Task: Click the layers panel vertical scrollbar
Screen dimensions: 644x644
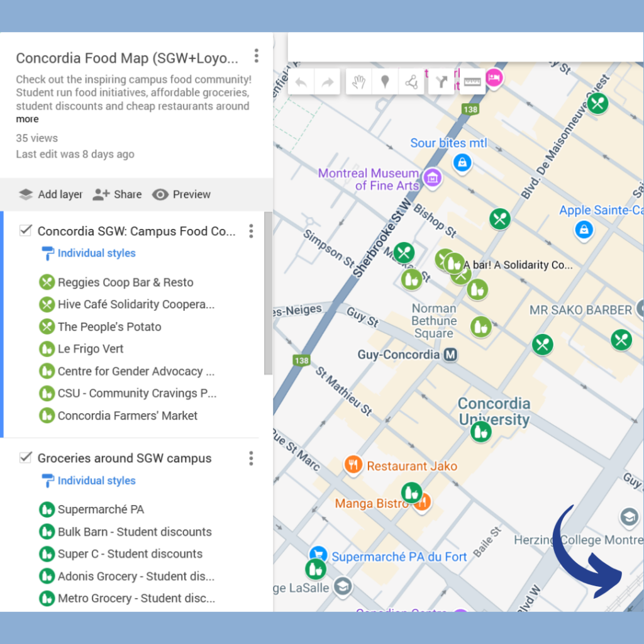Action: 268,293
